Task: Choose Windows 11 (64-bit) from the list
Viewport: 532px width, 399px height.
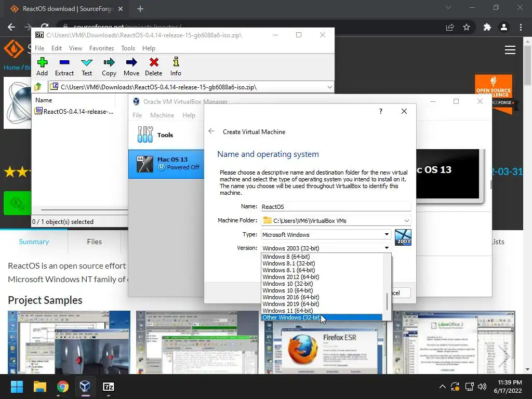Action: [322, 311]
